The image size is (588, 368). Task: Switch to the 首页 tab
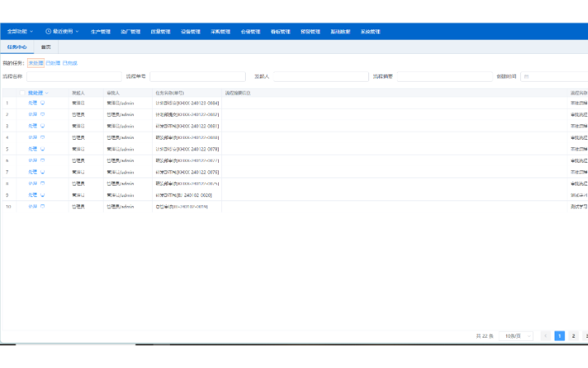(47, 47)
